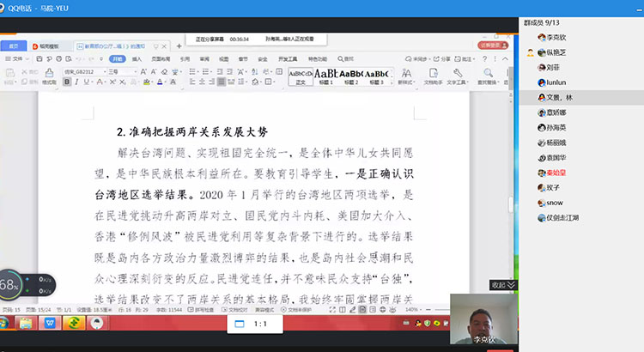Viewport: 644px width, 352px height.
Task: Expand the 文件 file menu
Action: (x=18, y=58)
